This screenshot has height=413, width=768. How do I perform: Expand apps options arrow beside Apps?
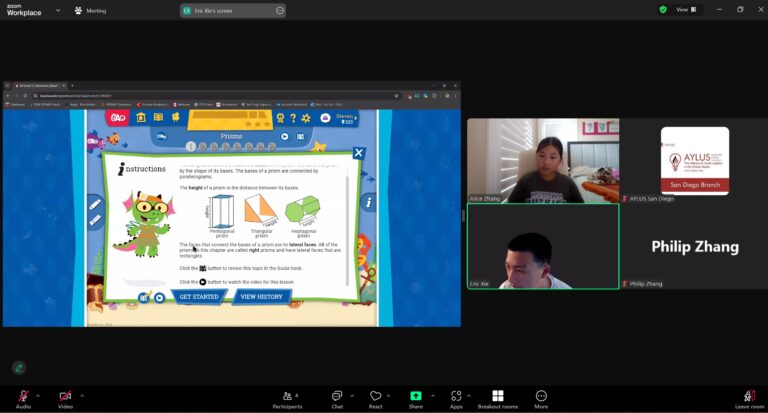[x=469, y=395]
